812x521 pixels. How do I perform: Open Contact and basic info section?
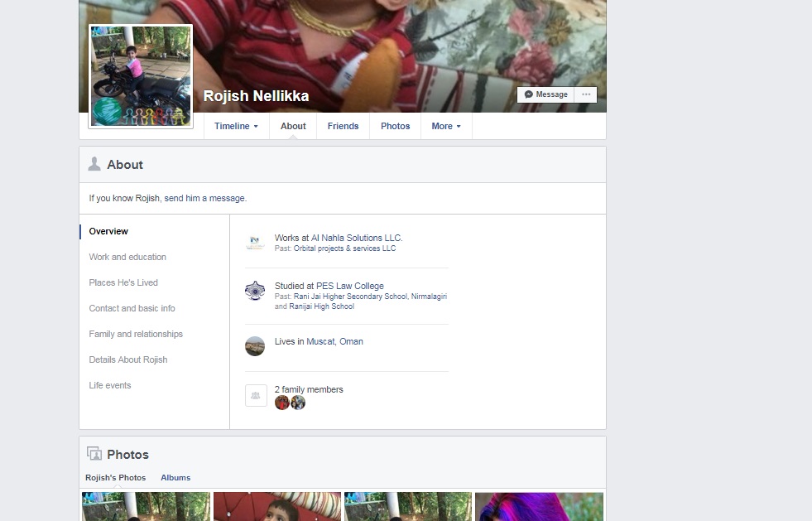tap(132, 308)
